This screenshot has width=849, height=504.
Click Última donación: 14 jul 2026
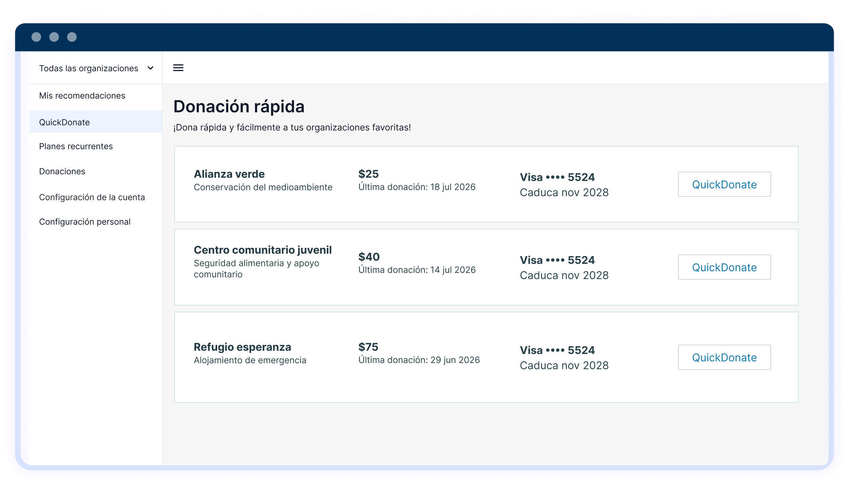417,270
